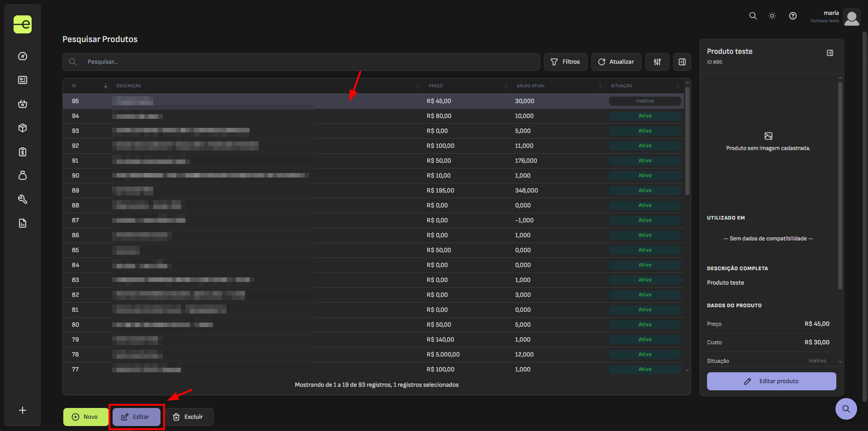The width and height of the screenshot is (868, 431).
Task: Click price R$ 100,00 in row 92
Action: 440,146
